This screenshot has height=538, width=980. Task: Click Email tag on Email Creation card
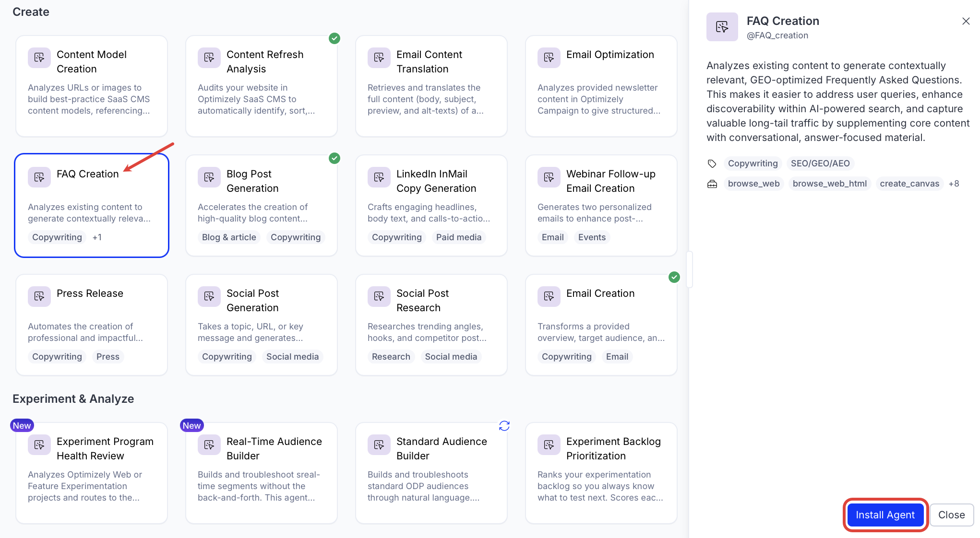pyautogui.click(x=617, y=357)
